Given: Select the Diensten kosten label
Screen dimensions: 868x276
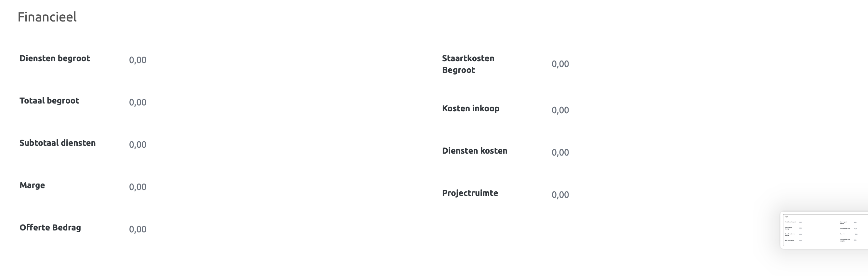Looking at the screenshot, I should point(474,151).
